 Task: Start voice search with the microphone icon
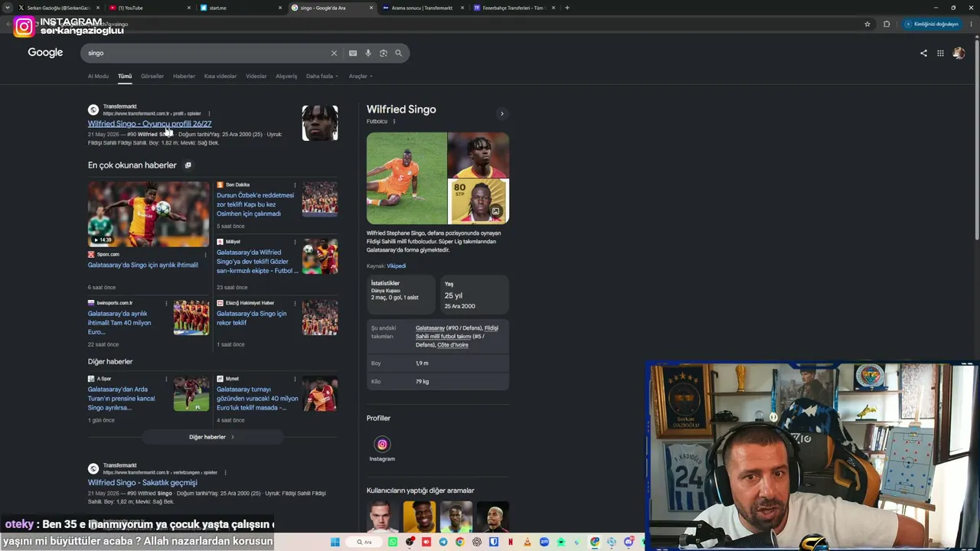368,53
